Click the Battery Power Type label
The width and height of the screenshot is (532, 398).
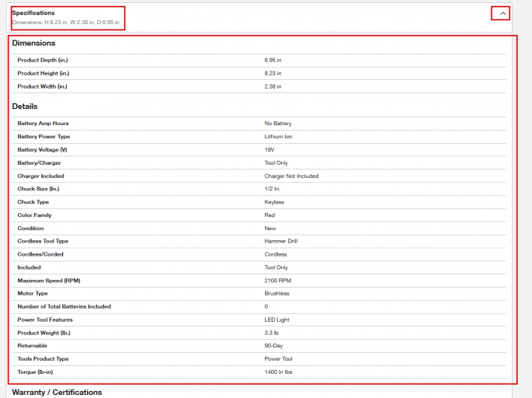[43, 137]
